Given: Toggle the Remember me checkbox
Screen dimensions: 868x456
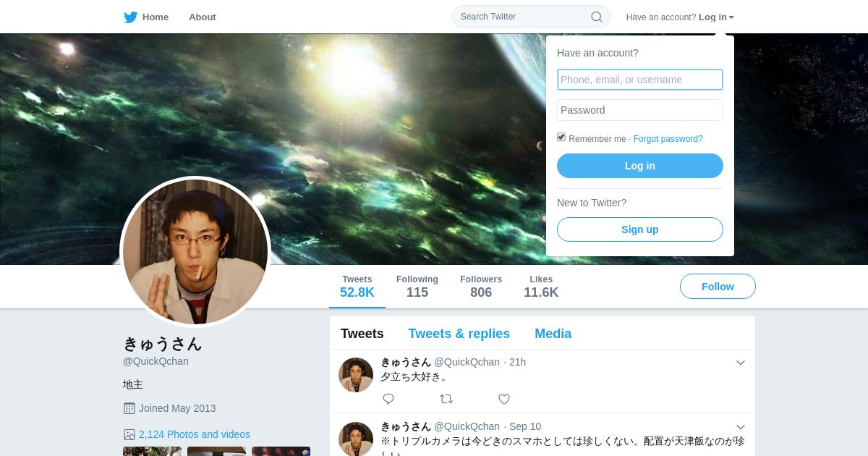Looking at the screenshot, I should pos(561,138).
